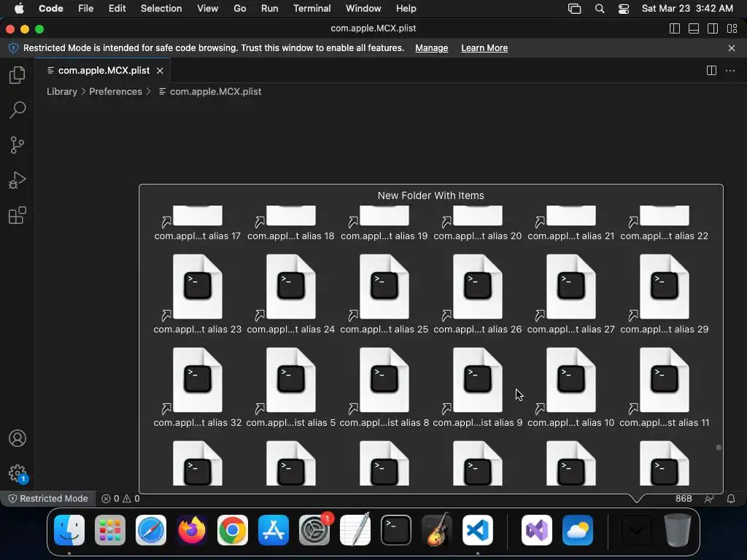
Task: Open App Store from the Dock
Action: tap(274, 530)
